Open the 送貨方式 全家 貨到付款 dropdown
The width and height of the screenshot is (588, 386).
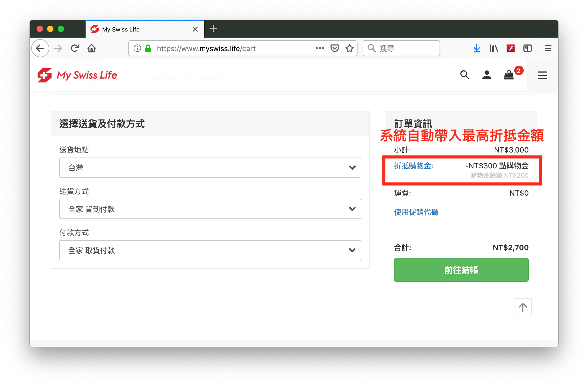coord(210,209)
